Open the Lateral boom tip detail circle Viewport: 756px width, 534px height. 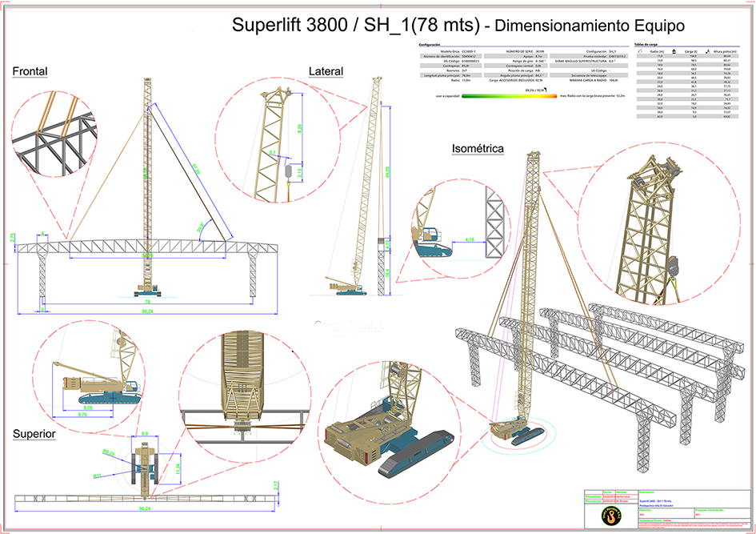pyautogui.click(x=278, y=140)
